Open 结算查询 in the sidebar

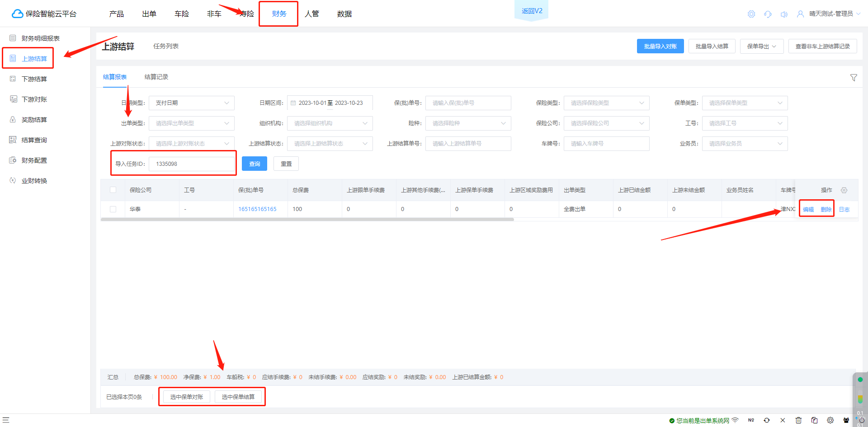(34, 140)
